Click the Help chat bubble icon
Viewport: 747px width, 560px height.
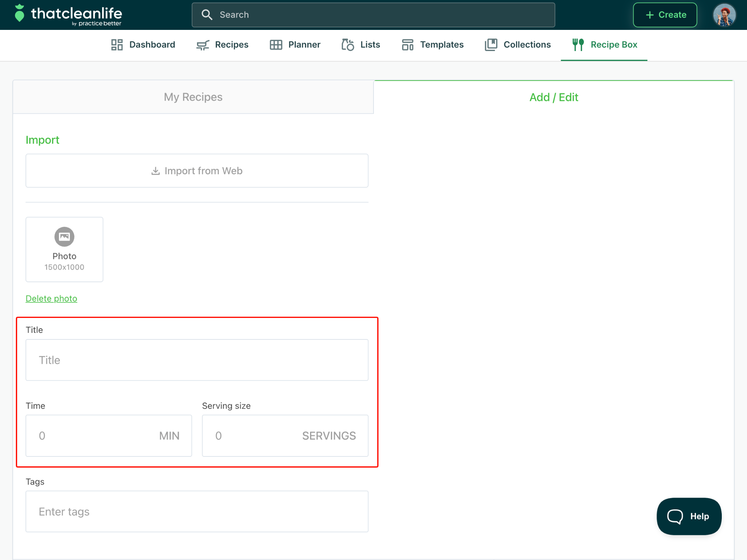click(x=675, y=516)
